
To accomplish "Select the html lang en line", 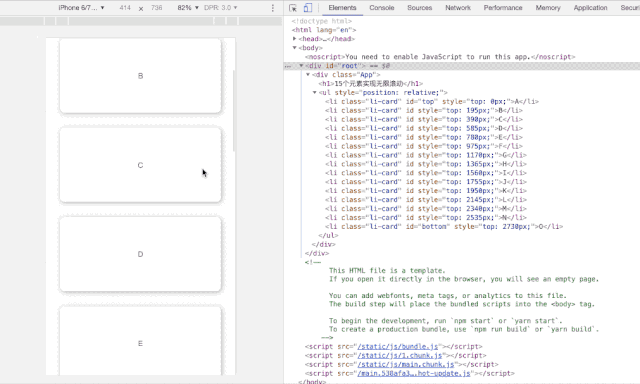I will (324, 30).
